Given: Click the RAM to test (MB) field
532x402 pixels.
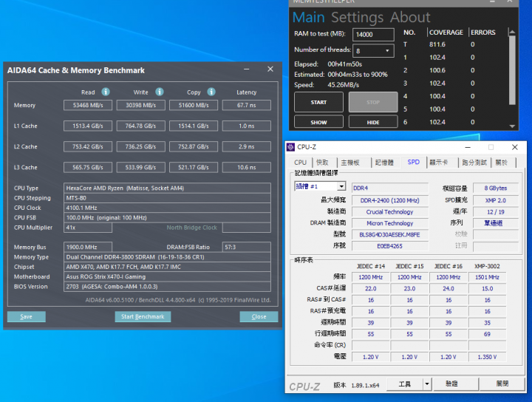Looking at the screenshot, I should 373,35.
